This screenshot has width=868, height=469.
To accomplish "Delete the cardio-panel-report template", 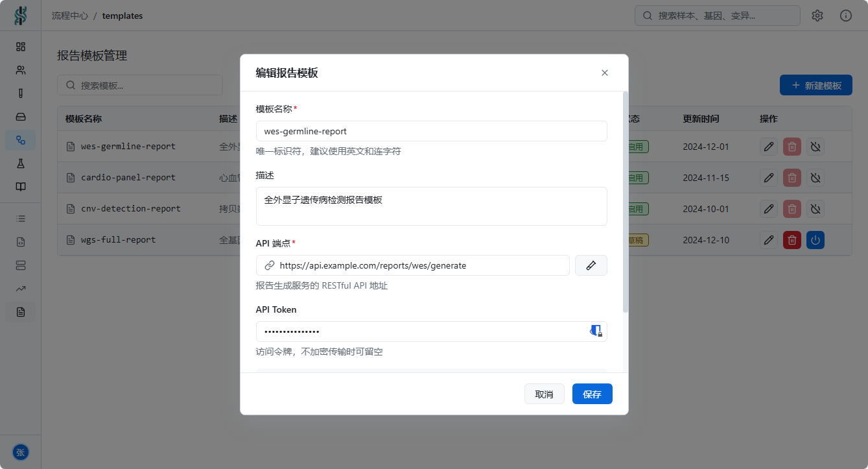I will (792, 178).
